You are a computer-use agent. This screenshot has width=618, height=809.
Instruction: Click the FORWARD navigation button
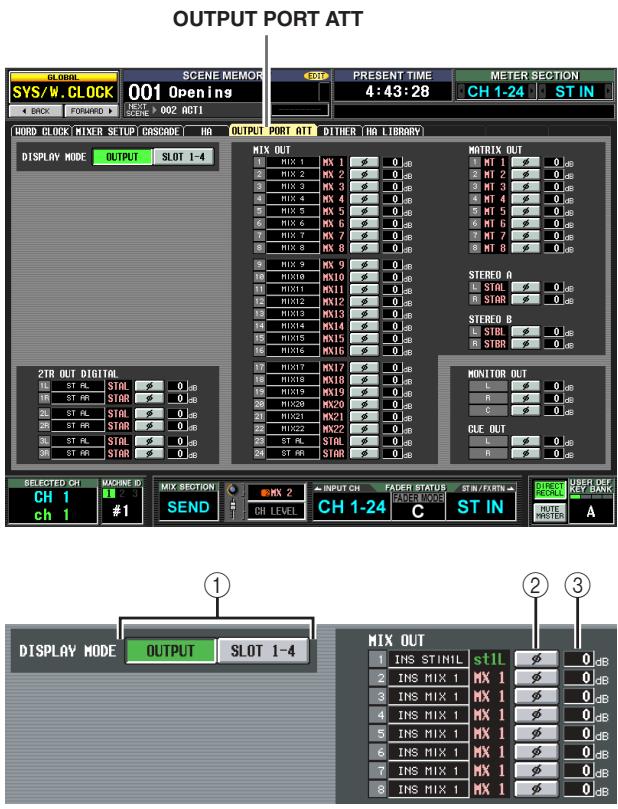pos(91,111)
